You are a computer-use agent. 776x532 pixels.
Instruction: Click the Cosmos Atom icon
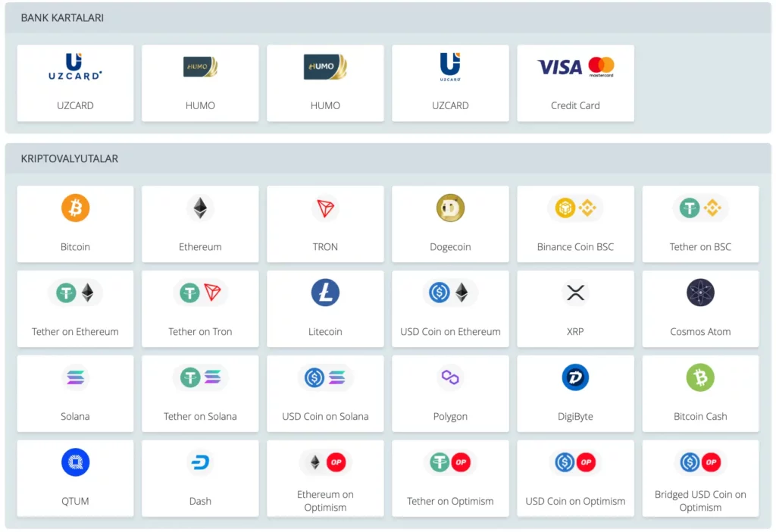tap(700, 293)
